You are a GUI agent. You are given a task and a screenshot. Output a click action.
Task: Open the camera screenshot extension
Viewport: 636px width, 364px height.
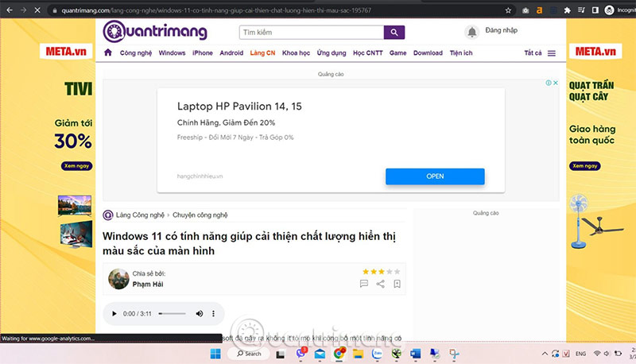(x=525, y=10)
